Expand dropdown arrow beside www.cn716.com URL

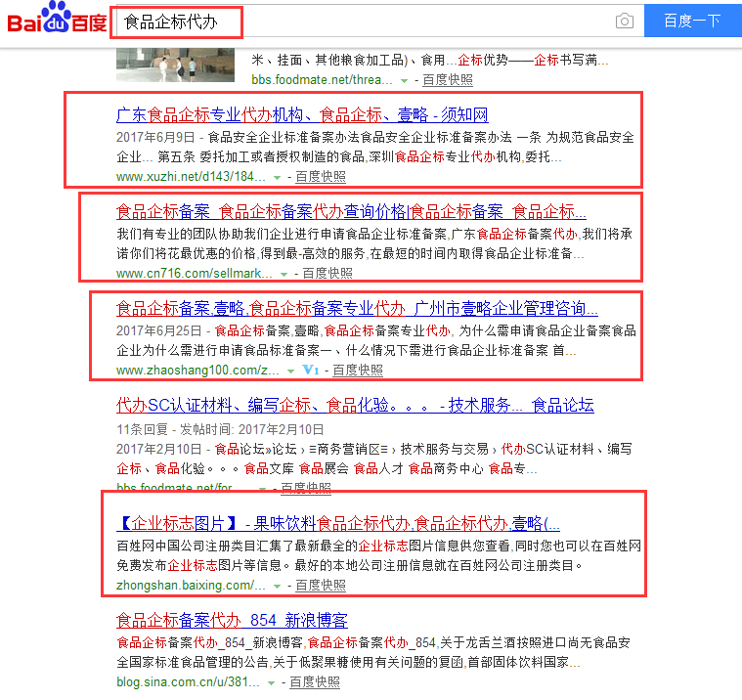pyautogui.click(x=284, y=274)
